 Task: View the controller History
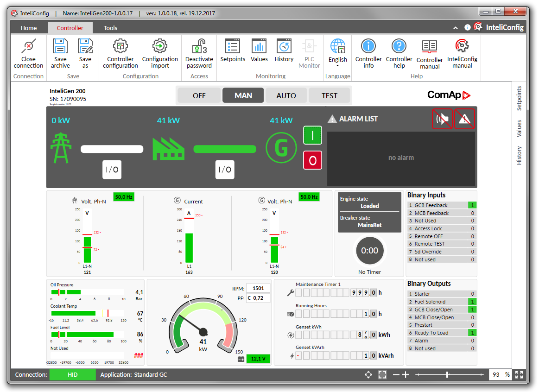click(x=284, y=52)
